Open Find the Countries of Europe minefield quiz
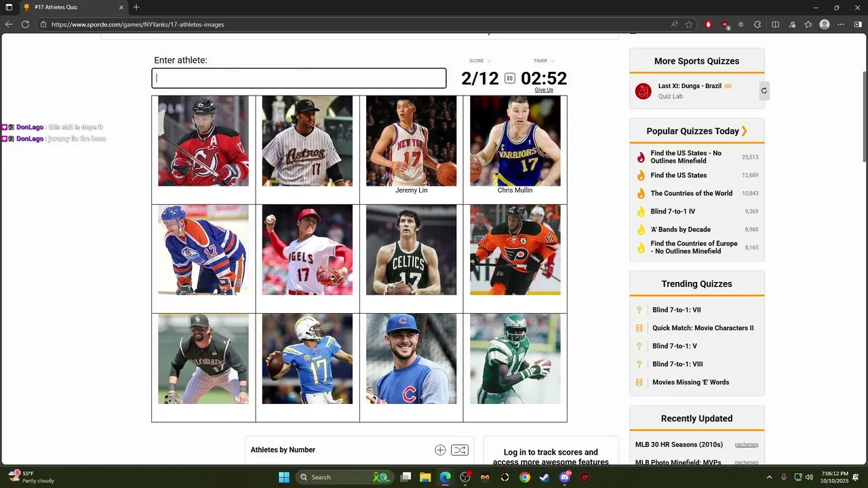Viewport: 868px width, 488px height. click(x=694, y=247)
